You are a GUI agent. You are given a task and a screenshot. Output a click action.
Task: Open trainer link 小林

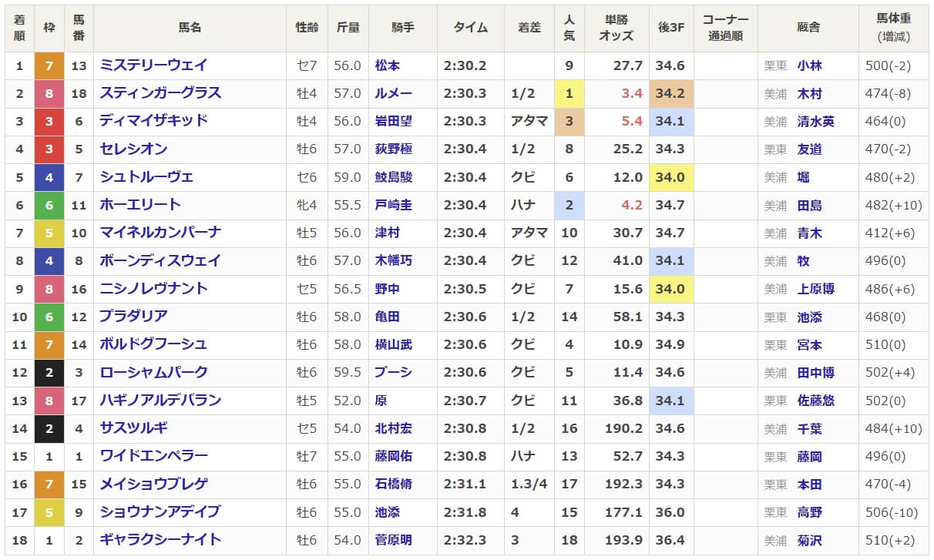point(809,66)
